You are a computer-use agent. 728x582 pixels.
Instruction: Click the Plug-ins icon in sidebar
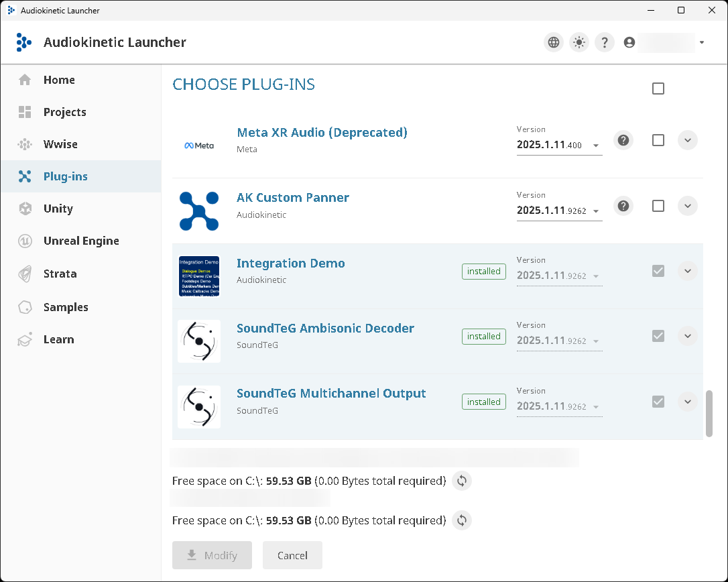[25, 176]
